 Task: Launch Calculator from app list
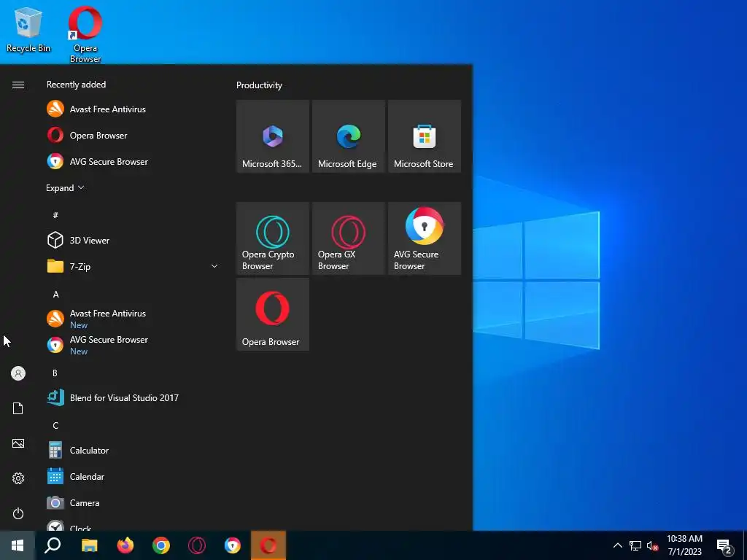[x=133, y=450]
